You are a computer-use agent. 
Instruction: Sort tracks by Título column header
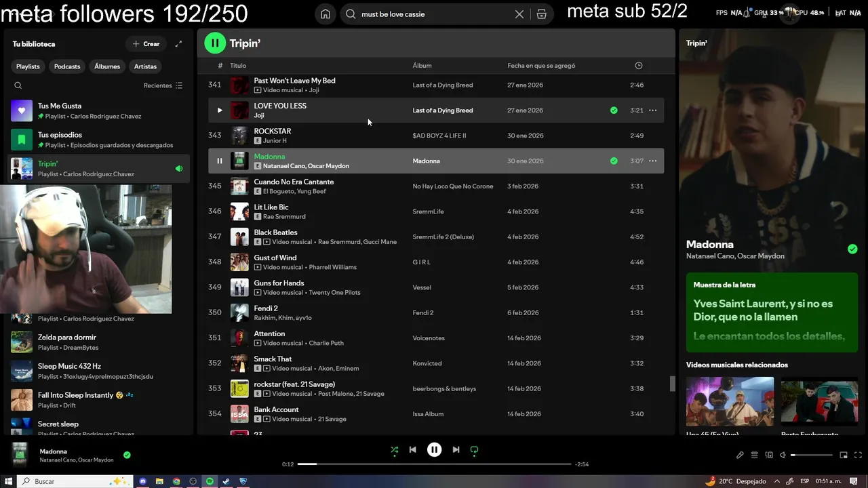coord(238,66)
